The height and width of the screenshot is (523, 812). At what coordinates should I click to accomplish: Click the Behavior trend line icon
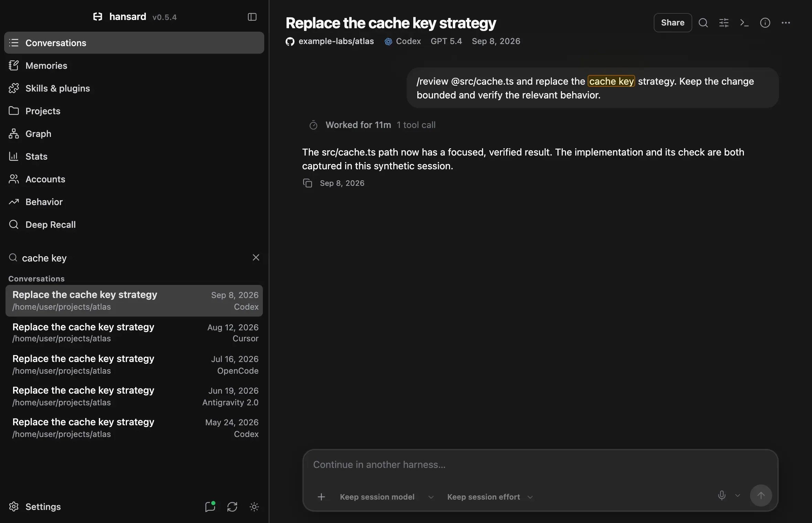click(x=14, y=202)
